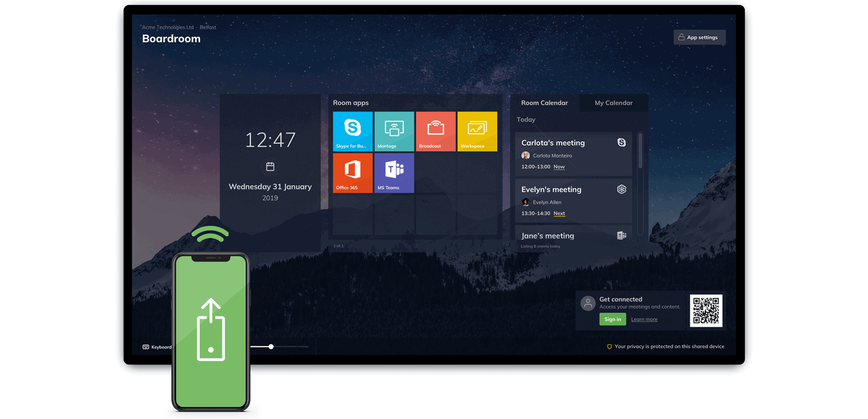The image size is (868, 419).
Task: Launch the Skype for Business room app tile
Action: [352, 131]
